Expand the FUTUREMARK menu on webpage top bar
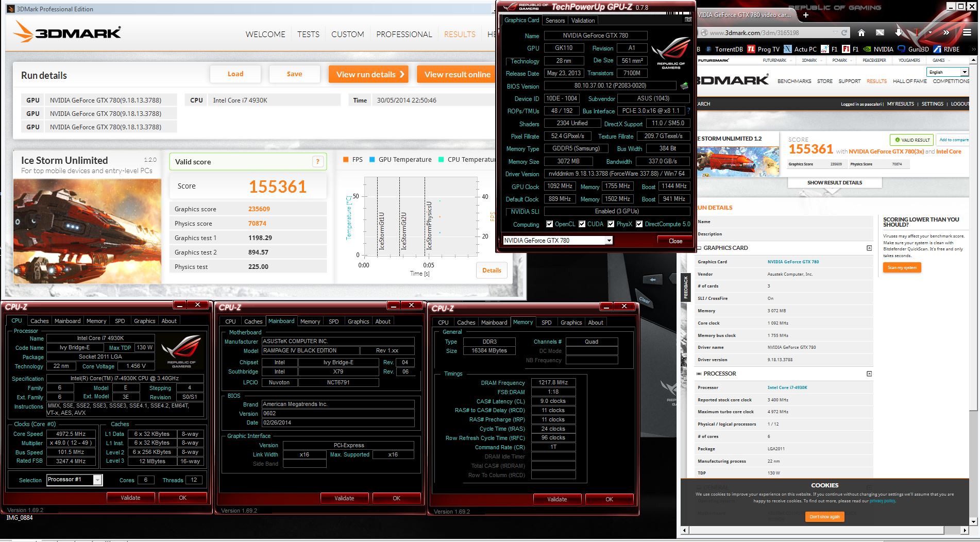This screenshot has height=542, width=980. pyautogui.click(x=776, y=60)
